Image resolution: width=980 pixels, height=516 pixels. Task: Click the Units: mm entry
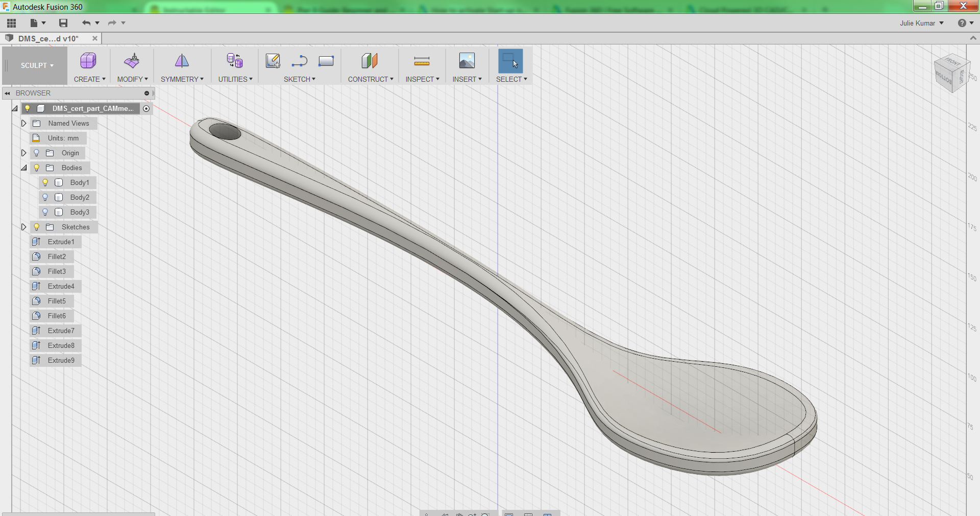point(63,138)
